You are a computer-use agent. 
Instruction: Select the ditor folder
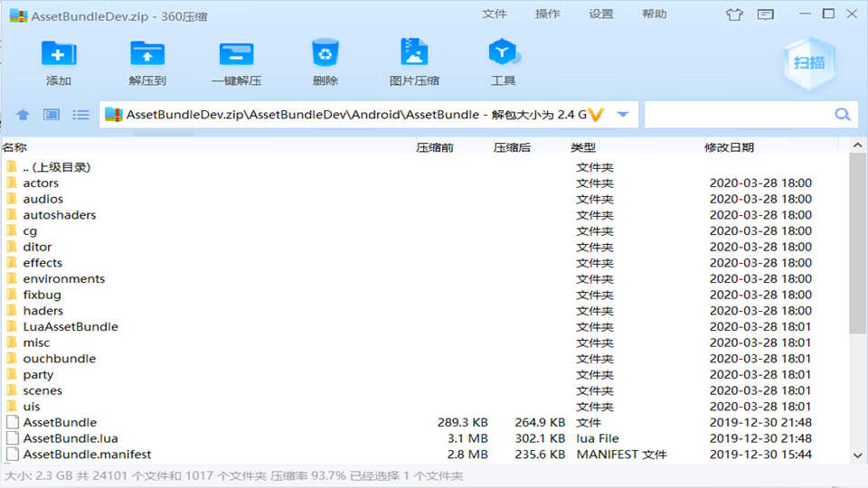37,247
